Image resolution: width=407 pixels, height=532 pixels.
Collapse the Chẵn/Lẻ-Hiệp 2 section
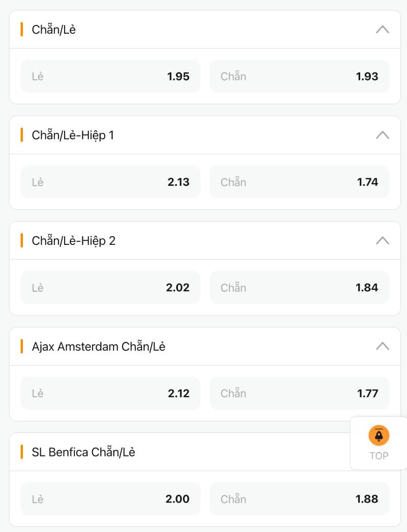[383, 240]
